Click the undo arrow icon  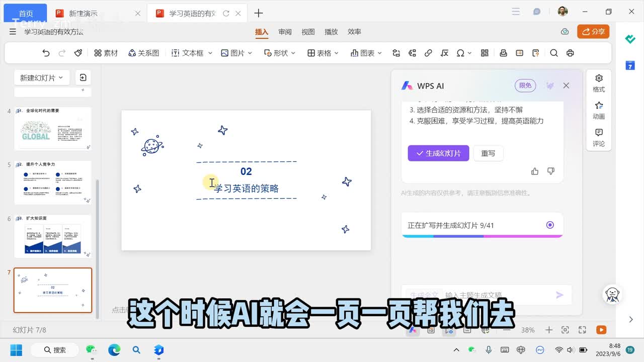tap(46, 53)
